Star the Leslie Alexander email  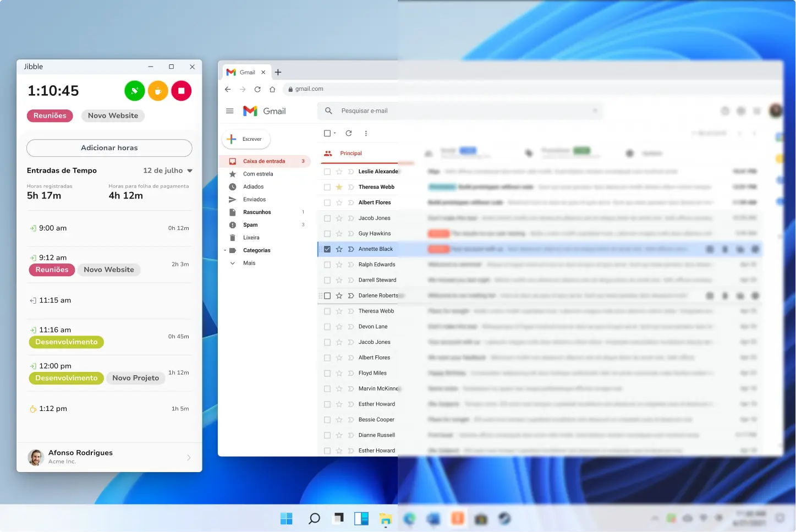[x=339, y=172]
